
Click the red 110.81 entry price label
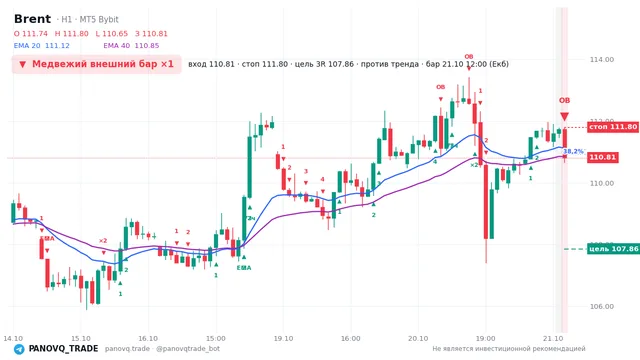603,157
